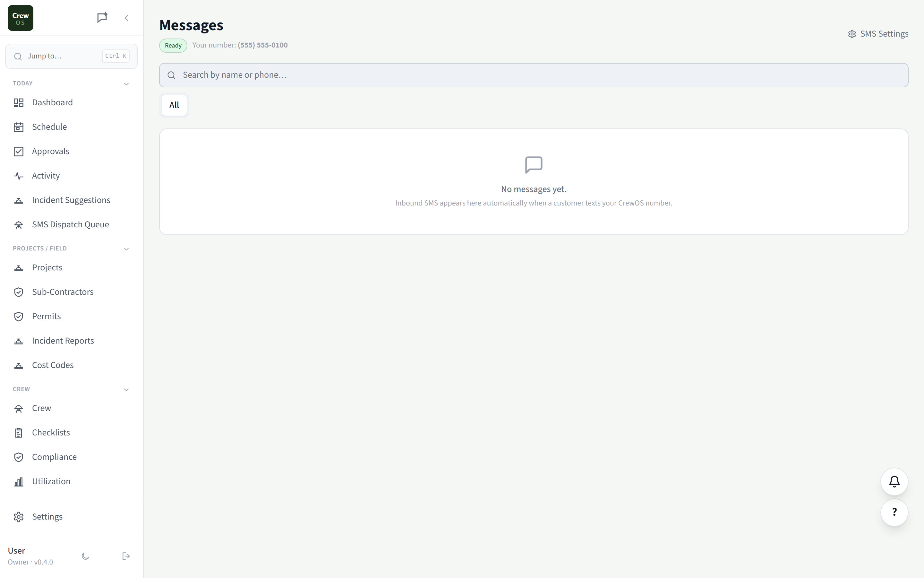Screen dimensions: 924x578
Task: Click the Compliance shield icon
Action: [x=19, y=457]
